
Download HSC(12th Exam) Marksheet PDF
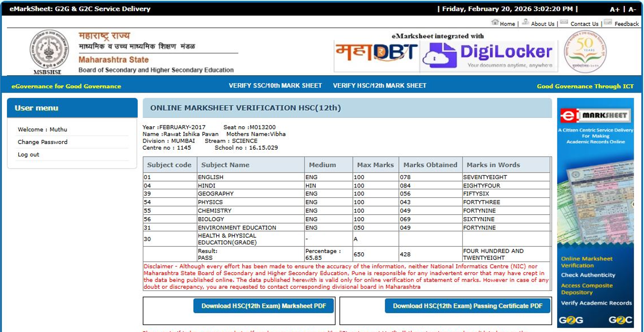tap(263, 306)
